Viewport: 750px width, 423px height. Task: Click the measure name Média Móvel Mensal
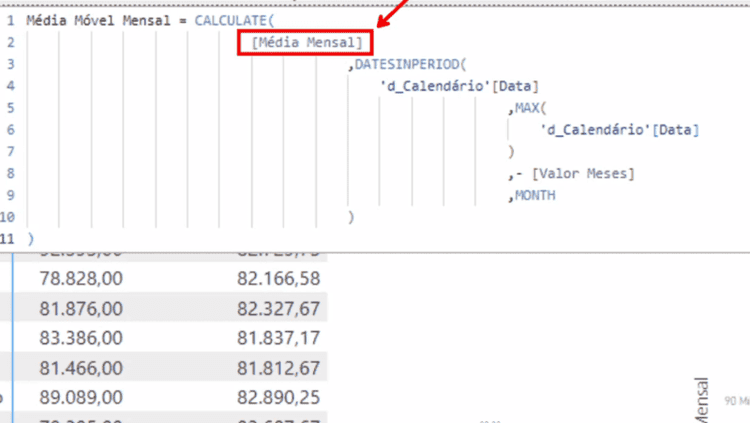pyautogui.click(x=99, y=21)
